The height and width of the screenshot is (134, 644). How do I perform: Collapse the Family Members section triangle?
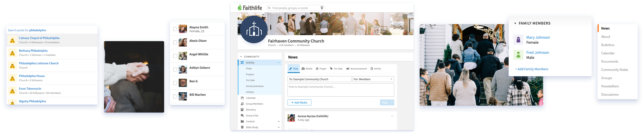(x=515, y=23)
